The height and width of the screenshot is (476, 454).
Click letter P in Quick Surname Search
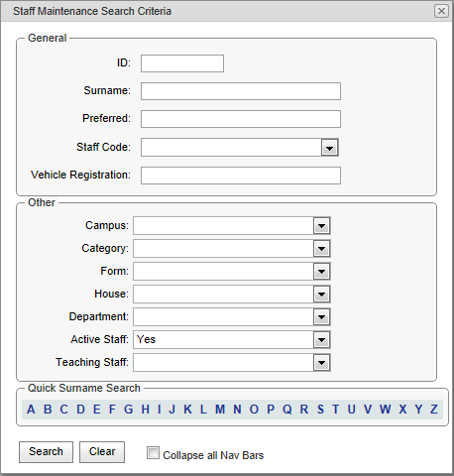click(x=271, y=410)
